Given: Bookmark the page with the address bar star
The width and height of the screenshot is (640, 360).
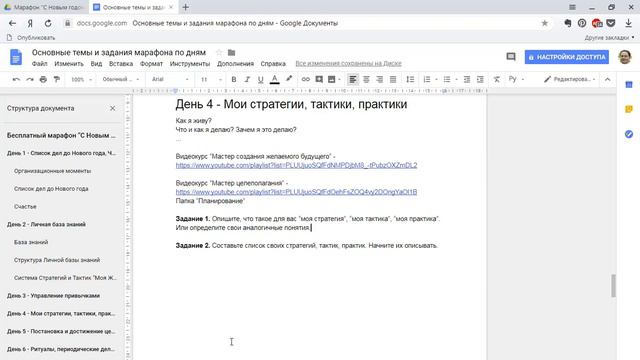Looking at the screenshot, I should coord(544,23).
